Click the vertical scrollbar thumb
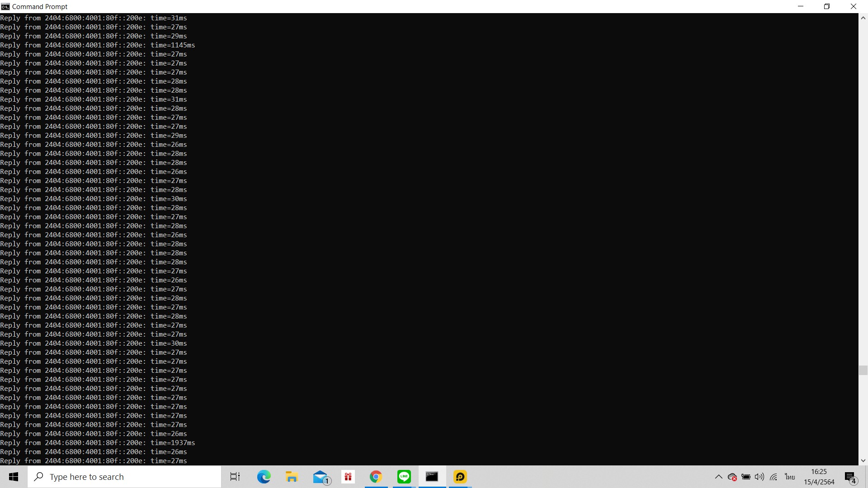Viewport: 868px width, 488px height. [x=863, y=370]
